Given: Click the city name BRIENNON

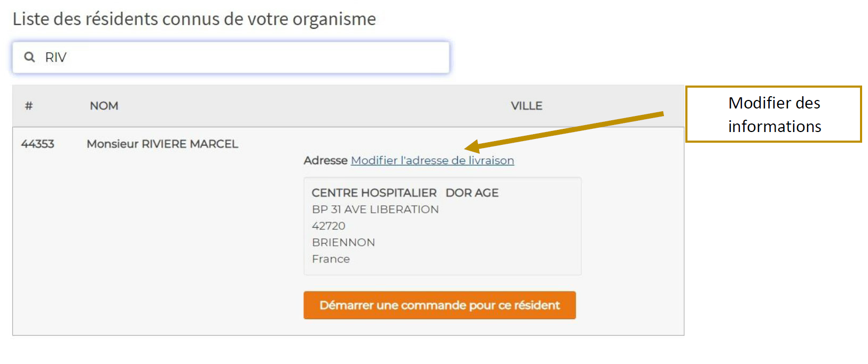Looking at the screenshot, I should 343,243.
